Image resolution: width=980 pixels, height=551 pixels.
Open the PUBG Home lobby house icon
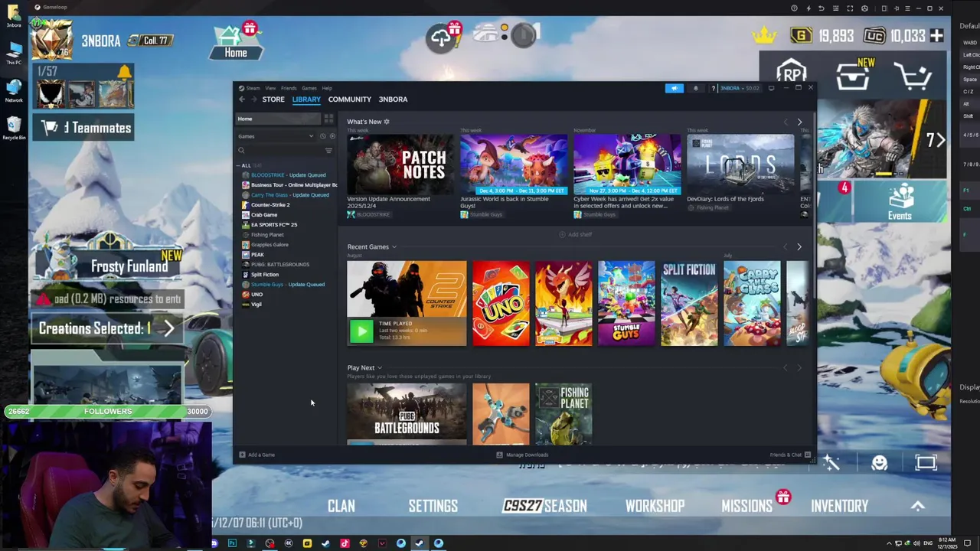coord(235,42)
